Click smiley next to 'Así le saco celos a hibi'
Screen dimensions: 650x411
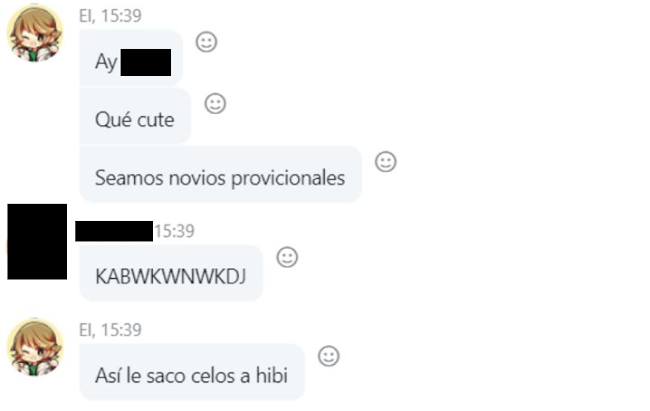tap(328, 356)
